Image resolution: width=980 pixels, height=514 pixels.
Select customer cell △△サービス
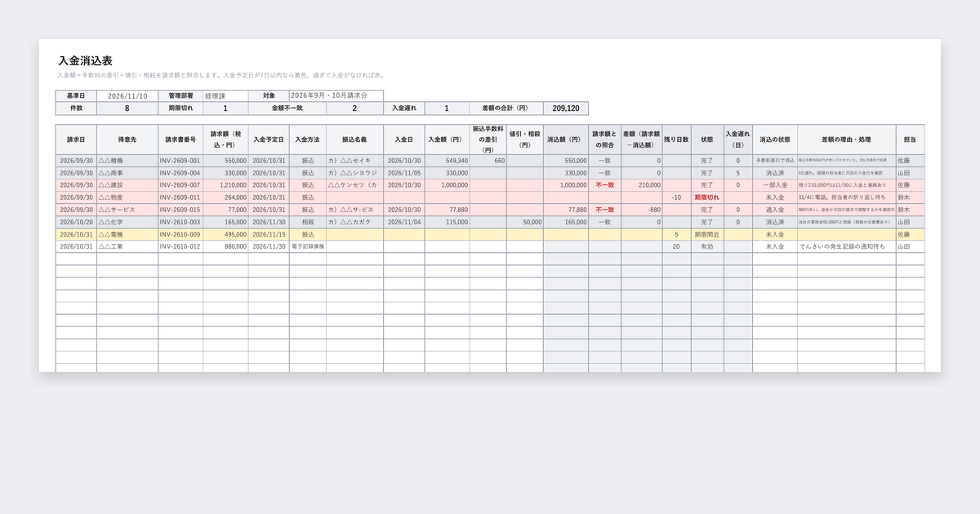pos(127,210)
